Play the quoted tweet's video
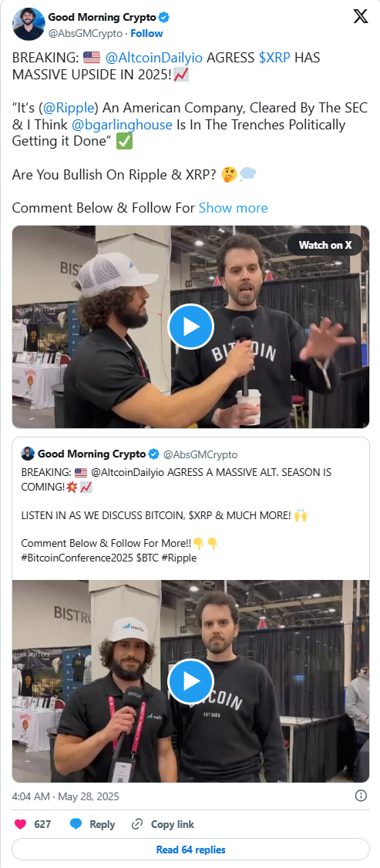This screenshot has width=380, height=868. click(190, 682)
